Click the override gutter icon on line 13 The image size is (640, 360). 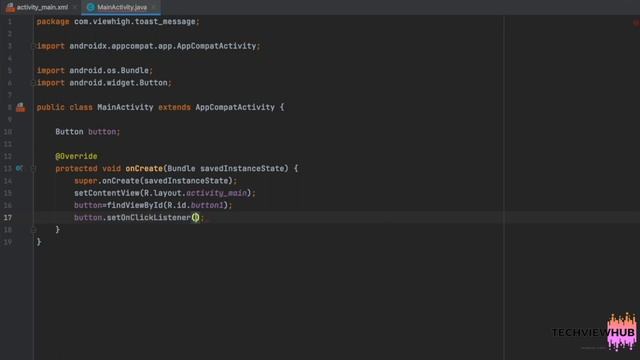[19, 168]
